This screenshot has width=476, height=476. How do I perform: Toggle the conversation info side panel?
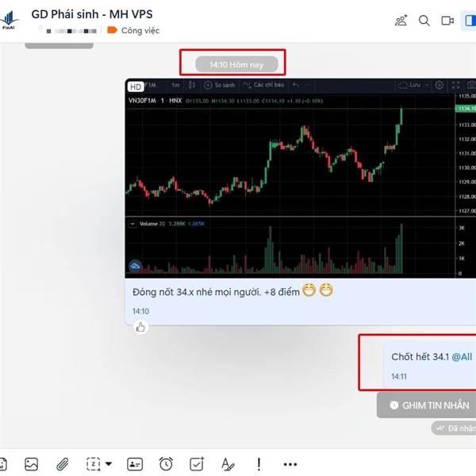click(470, 21)
